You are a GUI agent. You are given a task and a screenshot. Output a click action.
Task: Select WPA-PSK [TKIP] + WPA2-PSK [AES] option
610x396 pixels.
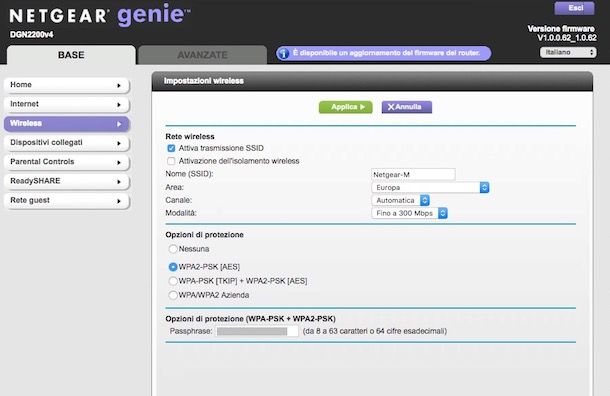pyautogui.click(x=173, y=281)
